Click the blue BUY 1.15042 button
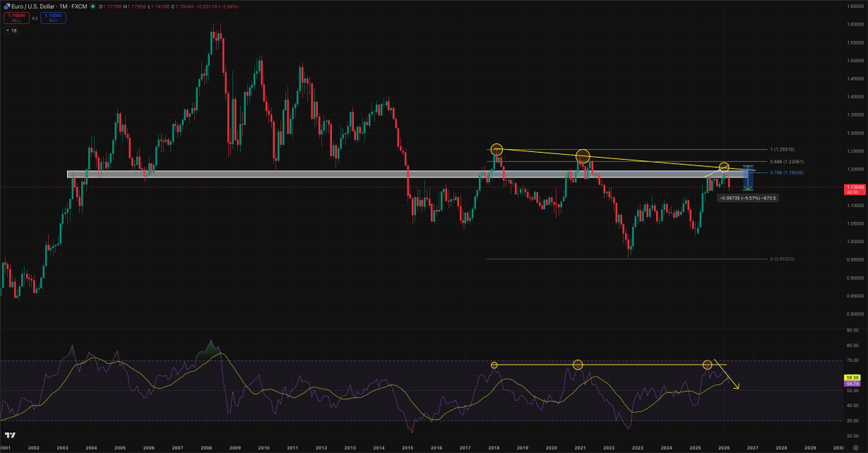This screenshot has width=868, height=453. click(x=53, y=18)
